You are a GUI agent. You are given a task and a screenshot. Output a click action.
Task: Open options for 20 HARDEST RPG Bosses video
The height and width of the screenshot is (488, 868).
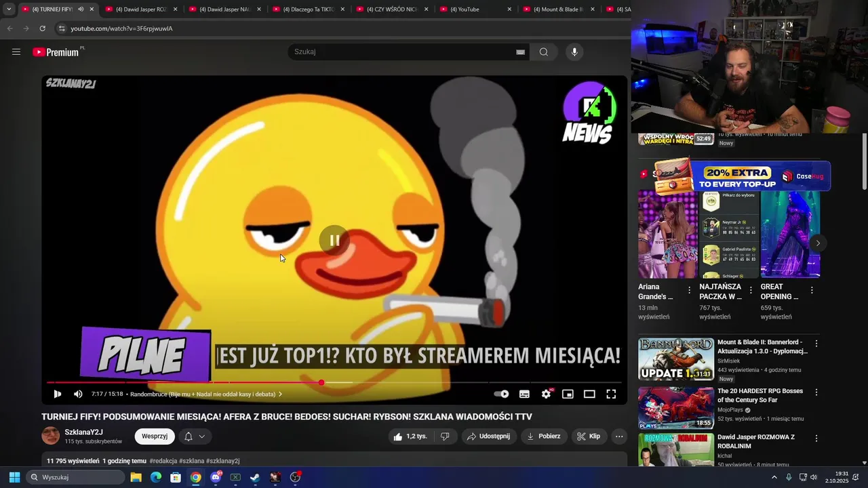click(x=816, y=392)
